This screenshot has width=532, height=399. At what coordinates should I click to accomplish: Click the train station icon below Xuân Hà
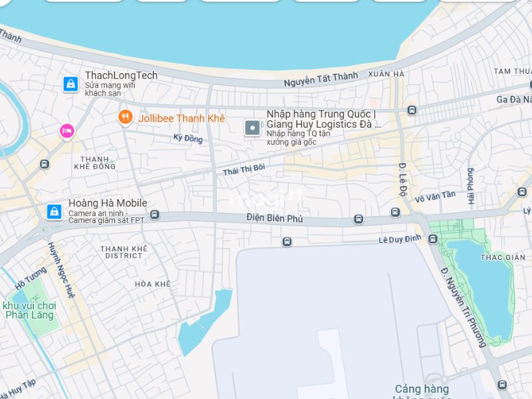click(x=412, y=110)
